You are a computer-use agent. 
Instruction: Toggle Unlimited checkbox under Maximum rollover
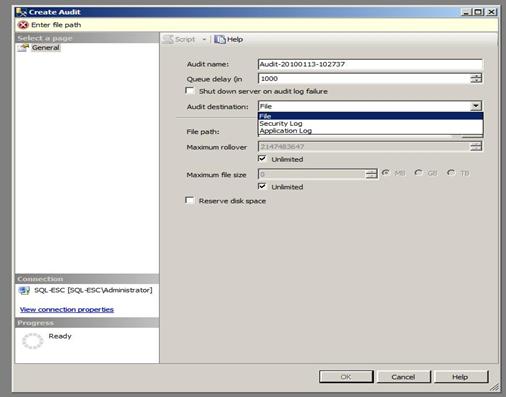tap(262, 159)
